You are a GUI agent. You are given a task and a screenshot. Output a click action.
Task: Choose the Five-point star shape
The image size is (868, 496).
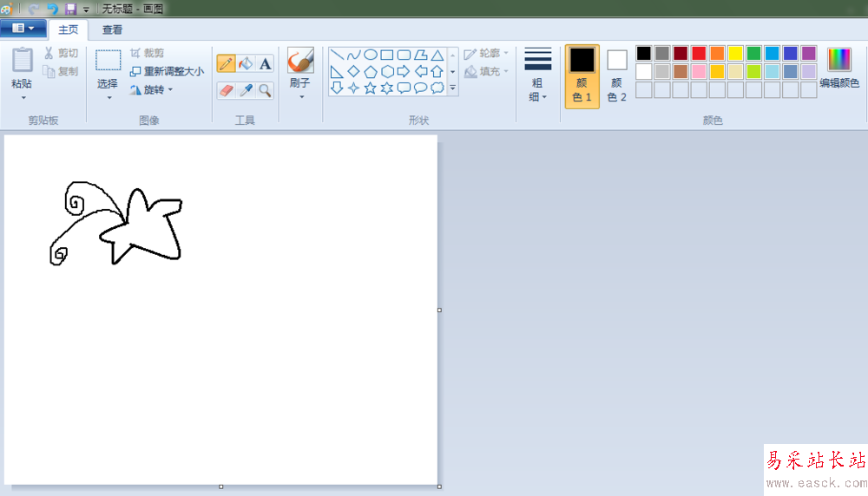point(371,88)
